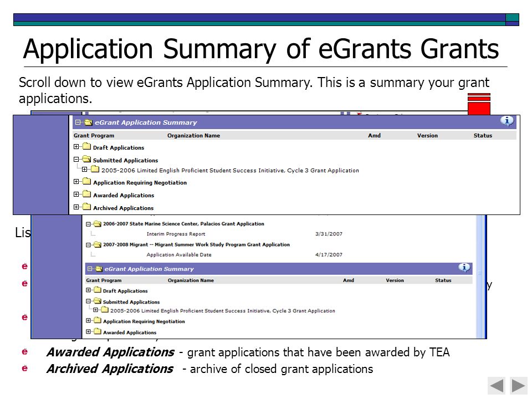The height and width of the screenshot is (399, 532).
Task: Click the folder icon in the smaller eGrant Application Summary header
Action: pos(99,269)
